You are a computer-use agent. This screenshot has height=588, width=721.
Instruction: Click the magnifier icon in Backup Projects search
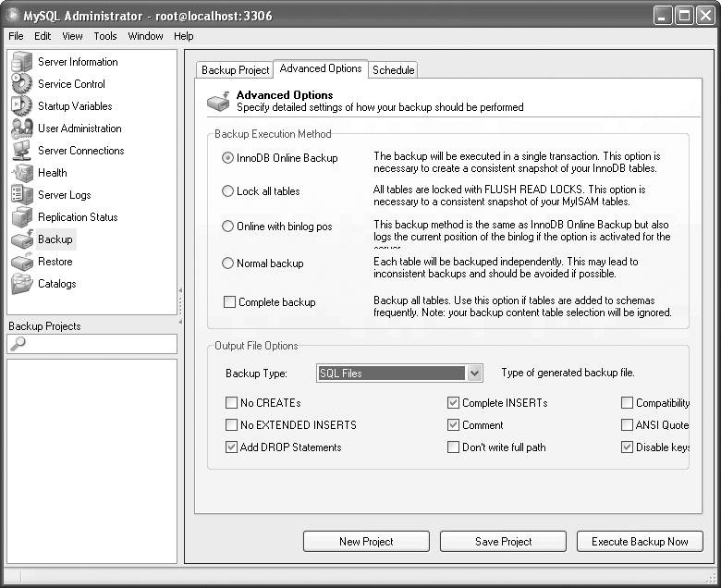coord(18,343)
